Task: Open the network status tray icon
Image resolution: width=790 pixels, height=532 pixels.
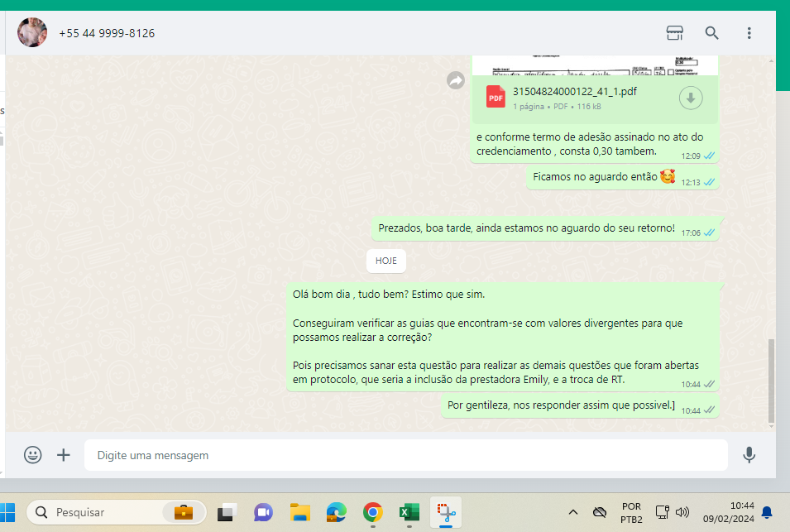Action: [662, 512]
